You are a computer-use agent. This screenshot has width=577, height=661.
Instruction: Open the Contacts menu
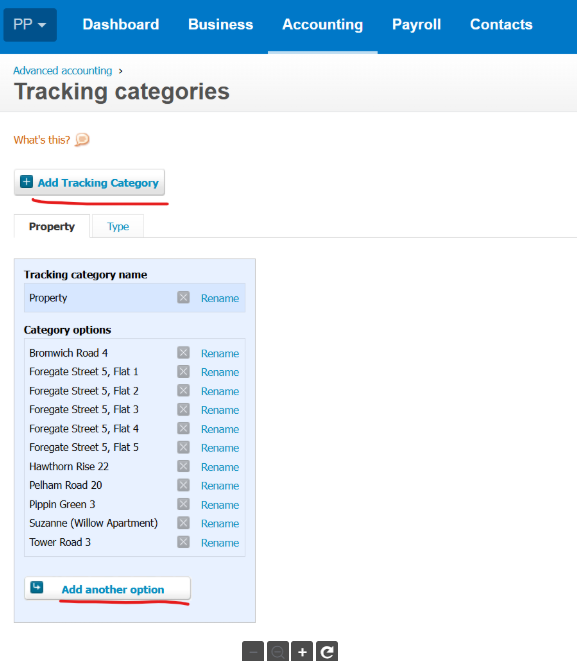501,24
